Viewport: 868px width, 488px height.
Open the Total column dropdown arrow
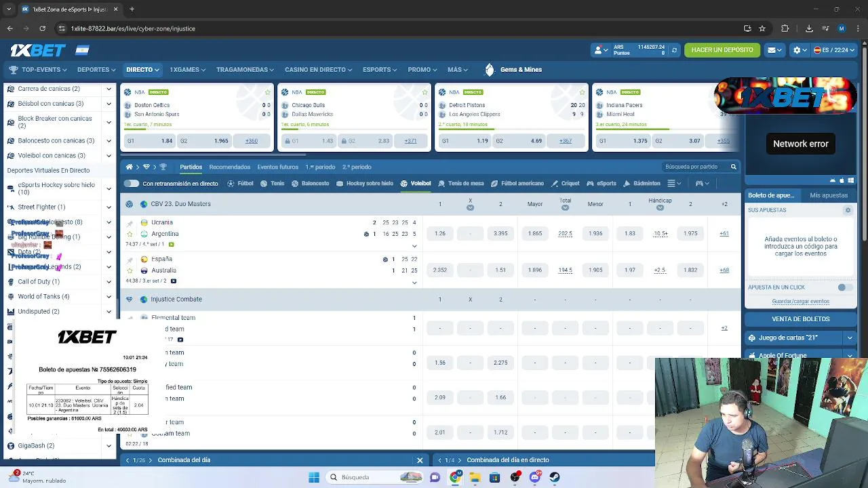565,207
